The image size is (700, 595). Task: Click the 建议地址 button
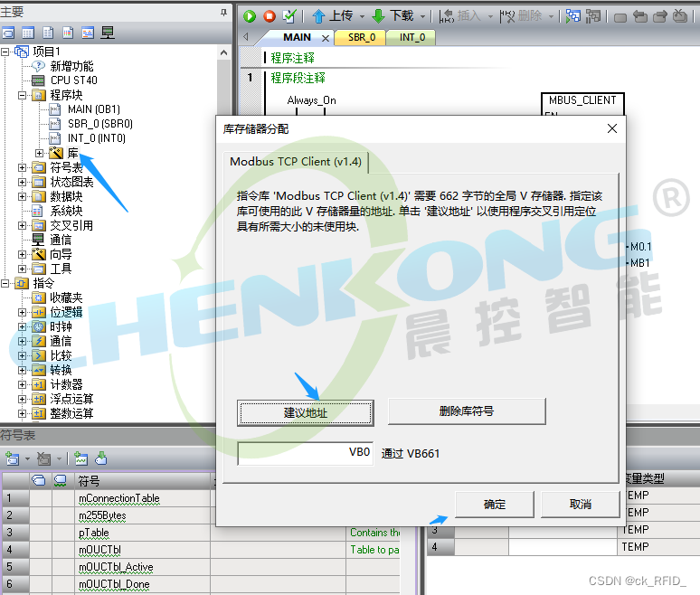pos(306,412)
